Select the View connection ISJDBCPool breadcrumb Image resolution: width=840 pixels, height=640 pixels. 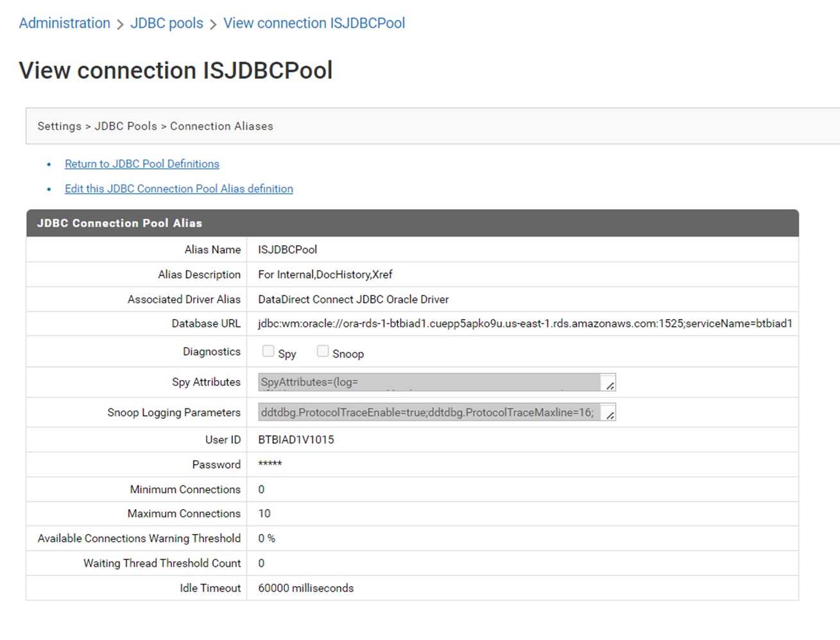(x=314, y=23)
